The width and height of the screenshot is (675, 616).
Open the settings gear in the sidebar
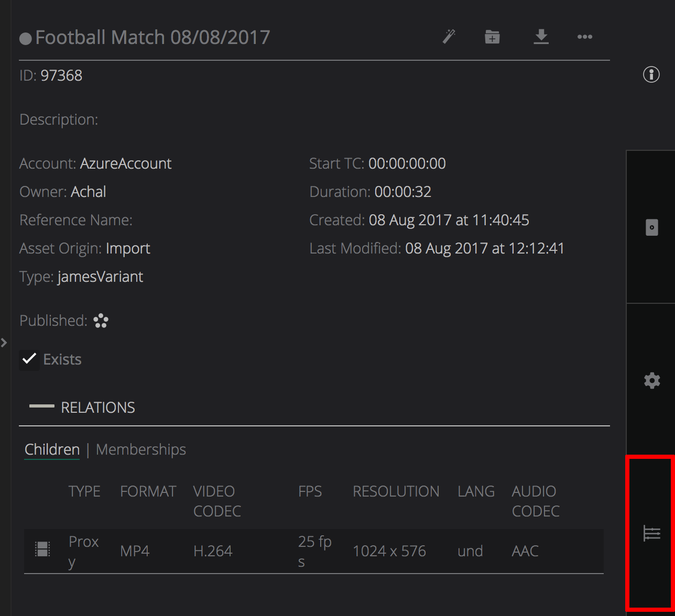(x=651, y=381)
